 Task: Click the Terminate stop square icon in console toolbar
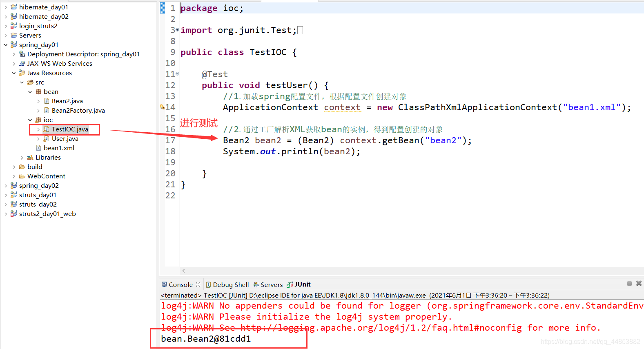coord(629,283)
